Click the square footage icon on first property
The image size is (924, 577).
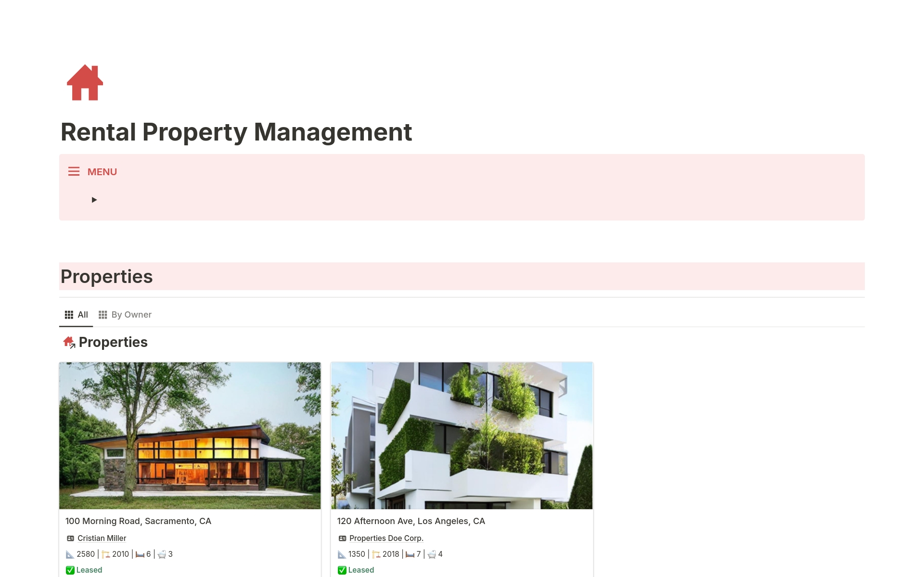click(69, 554)
